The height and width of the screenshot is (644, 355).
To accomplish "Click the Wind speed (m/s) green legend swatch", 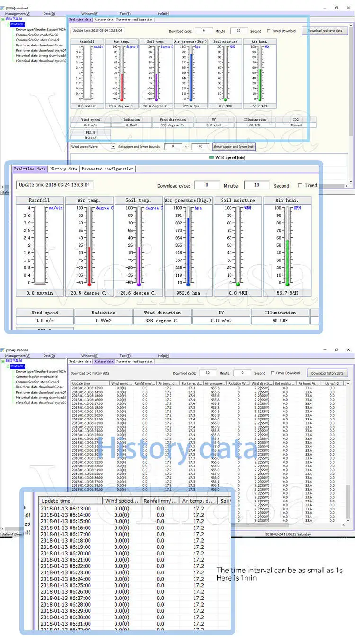I will [211, 157].
